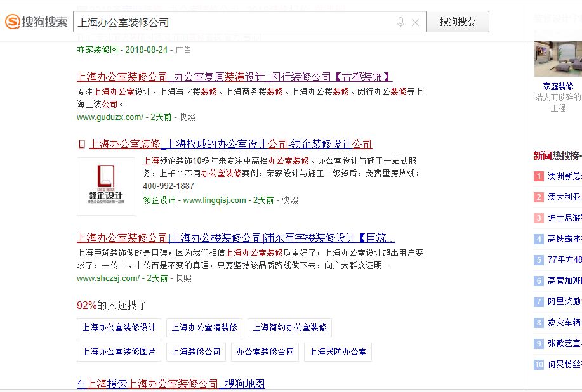Open the 古都装饰 search result title
582x392 pixels.
click(234, 77)
